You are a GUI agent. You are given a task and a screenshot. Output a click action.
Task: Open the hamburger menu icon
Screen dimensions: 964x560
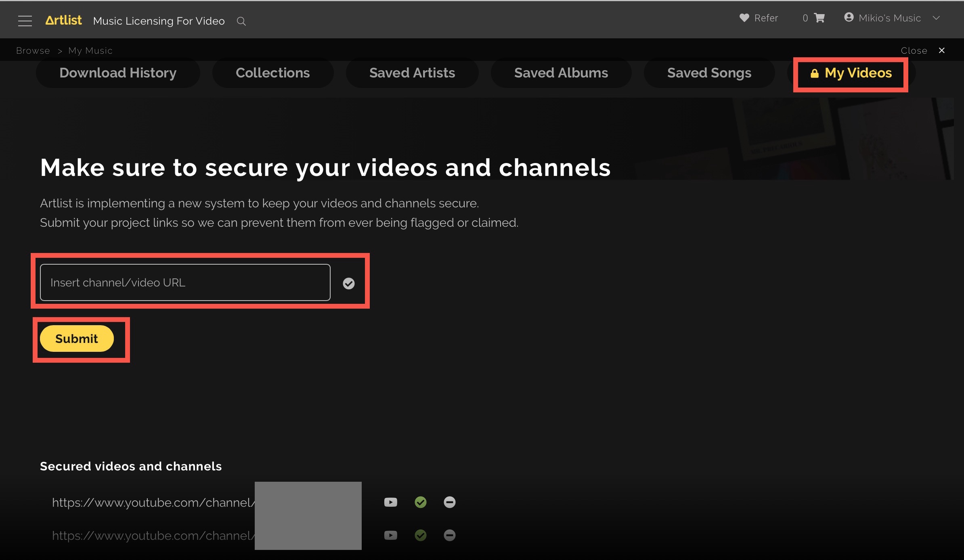click(x=25, y=21)
